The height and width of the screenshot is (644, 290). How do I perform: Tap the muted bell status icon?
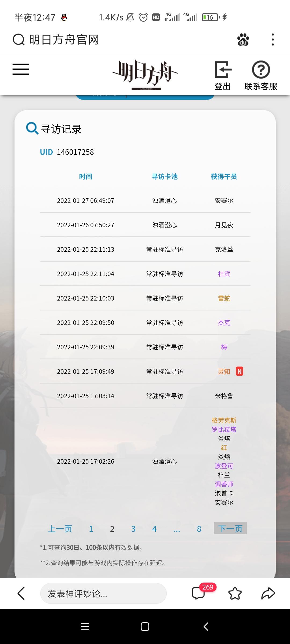click(x=130, y=17)
